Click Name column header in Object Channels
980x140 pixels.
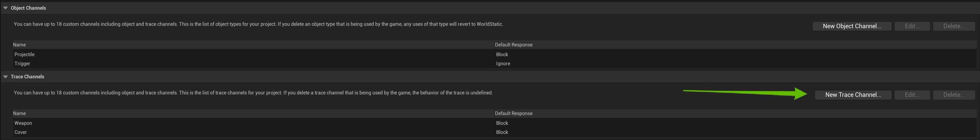[19, 45]
